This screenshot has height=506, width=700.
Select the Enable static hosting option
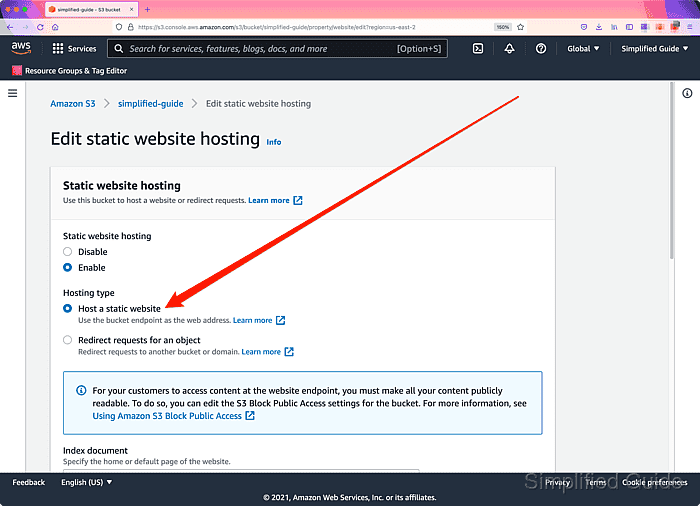pos(67,268)
